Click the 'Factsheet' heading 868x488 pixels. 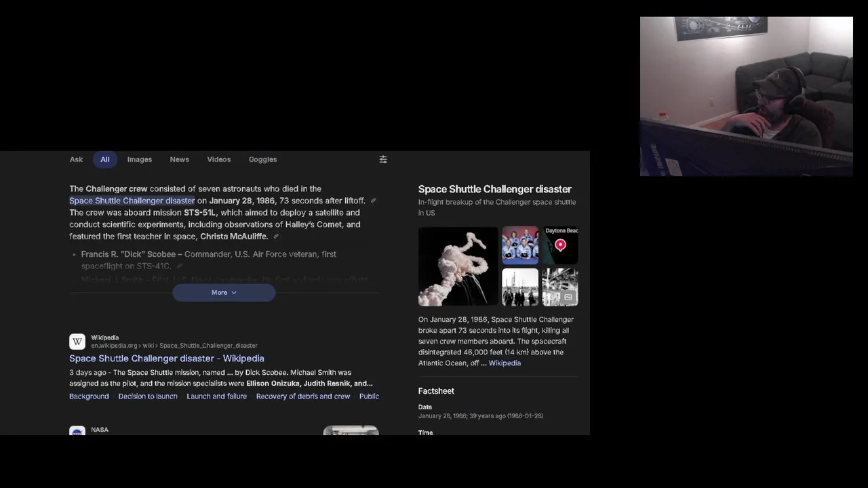pyautogui.click(x=436, y=391)
